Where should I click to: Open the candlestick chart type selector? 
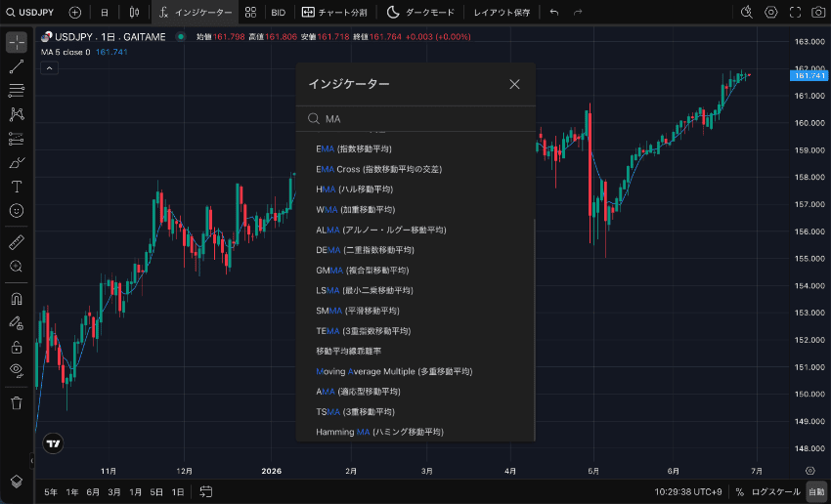(134, 12)
